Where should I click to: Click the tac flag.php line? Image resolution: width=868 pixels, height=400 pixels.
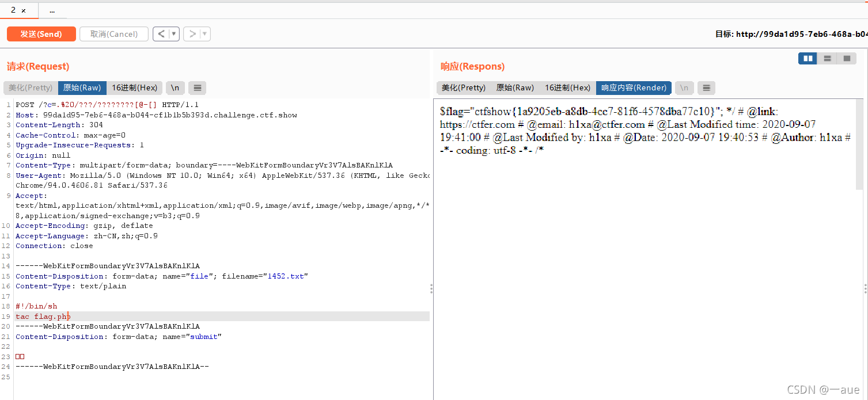coord(43,317)
